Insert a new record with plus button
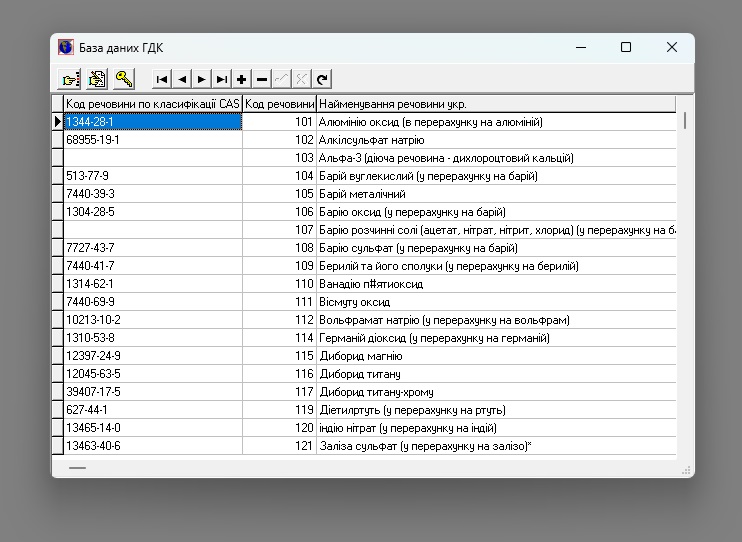This screenshot has width=742, height=542. [242, 79]
